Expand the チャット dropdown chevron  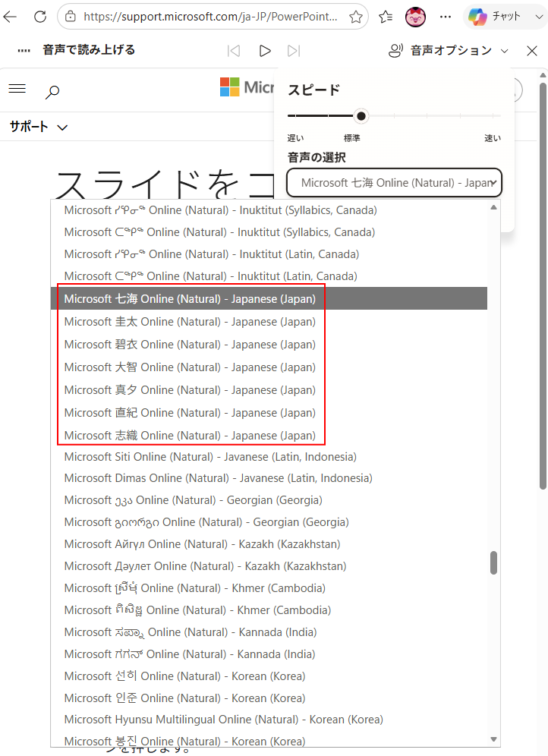[539, 17]
